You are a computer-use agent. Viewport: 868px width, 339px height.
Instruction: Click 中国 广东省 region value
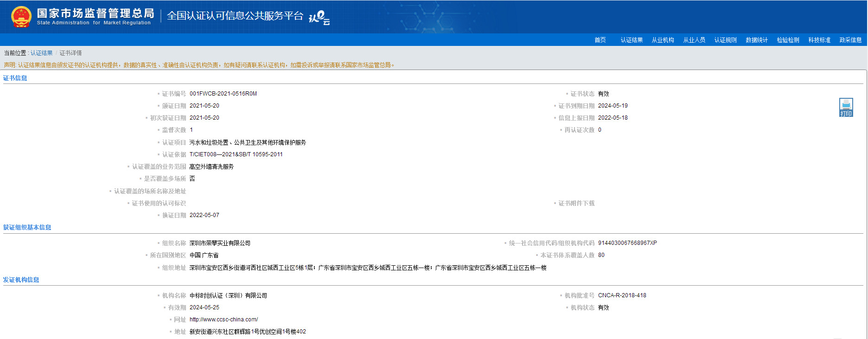[x=204, y=255]
